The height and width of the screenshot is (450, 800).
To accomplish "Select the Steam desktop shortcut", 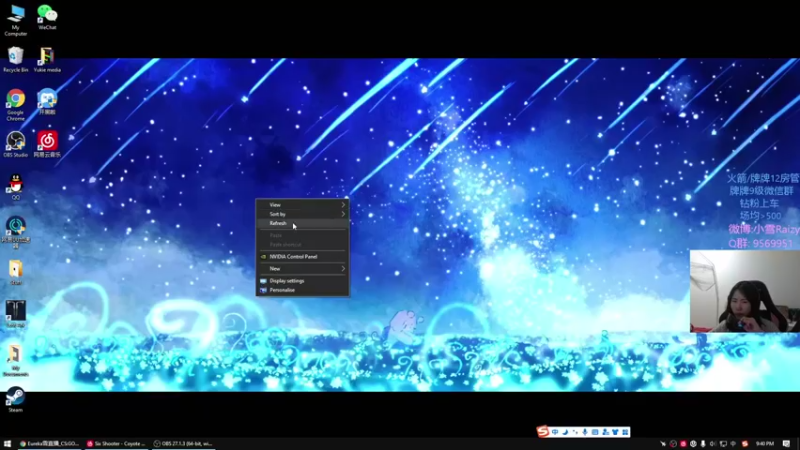I will click(x=15, y=399).
